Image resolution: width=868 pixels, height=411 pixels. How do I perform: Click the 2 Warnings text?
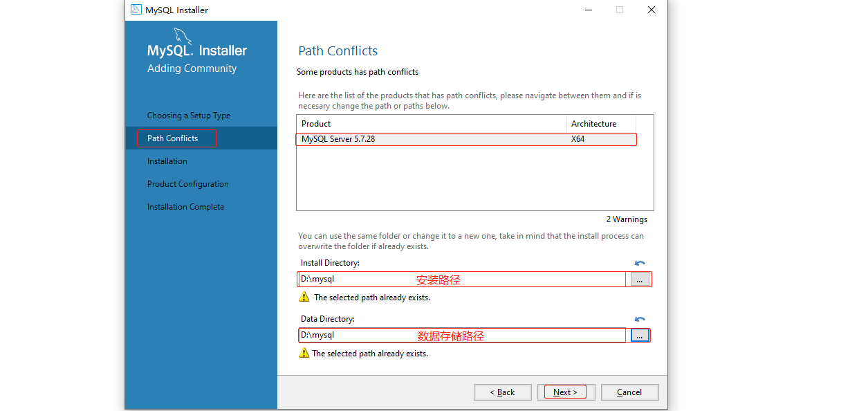tap(627, 219)
